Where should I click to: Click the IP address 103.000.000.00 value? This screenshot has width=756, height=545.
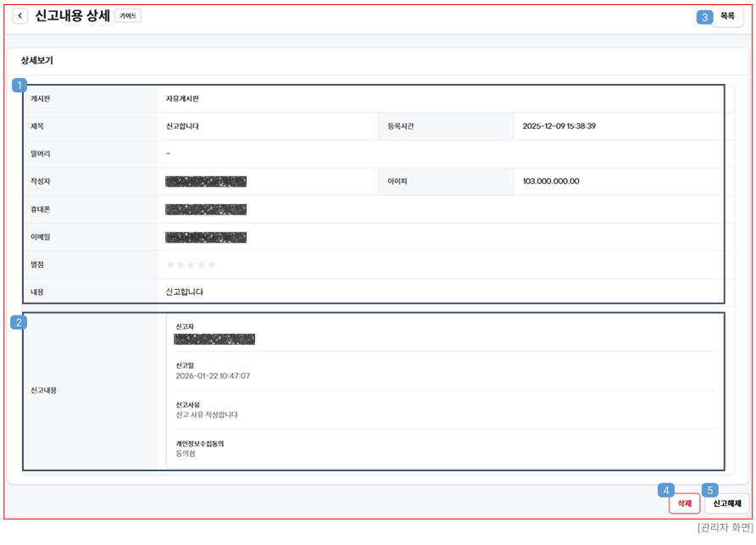click(551, 181)
